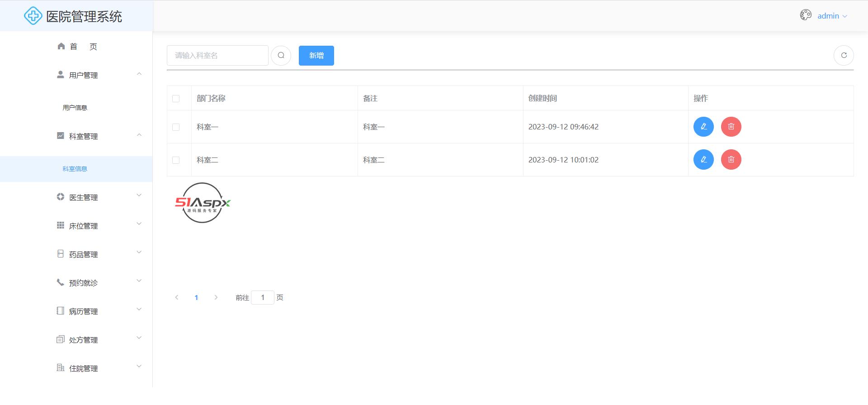Edit the 科室二 row with pencil icon
The height and width of the screenshot is (405, 868).
point(703,160)
